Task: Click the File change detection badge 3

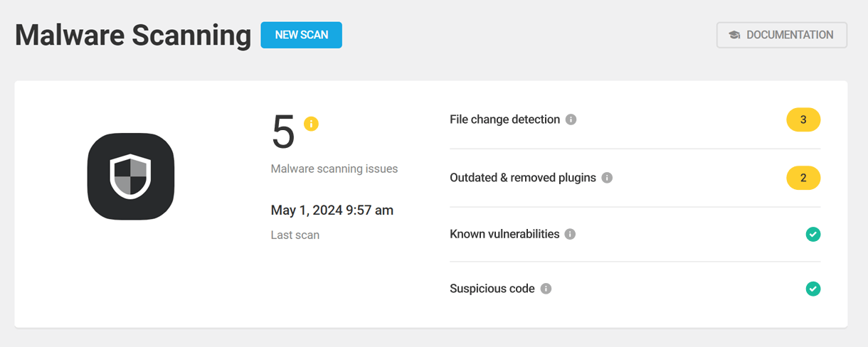Action: pos(803,119)
